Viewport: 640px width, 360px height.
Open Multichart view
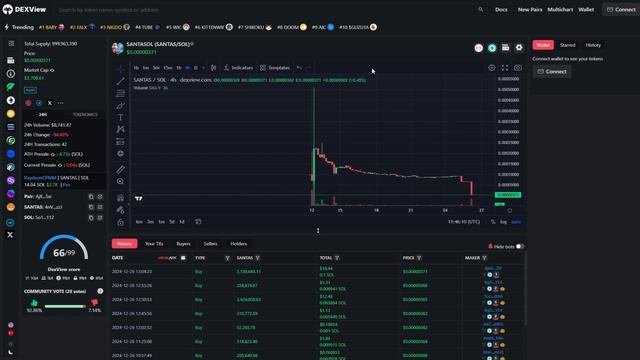[560, 9]
